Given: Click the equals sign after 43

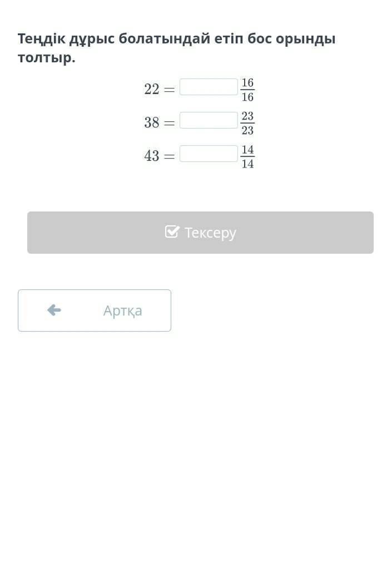Looking at the screenshot, I should (x=169, y=157).
